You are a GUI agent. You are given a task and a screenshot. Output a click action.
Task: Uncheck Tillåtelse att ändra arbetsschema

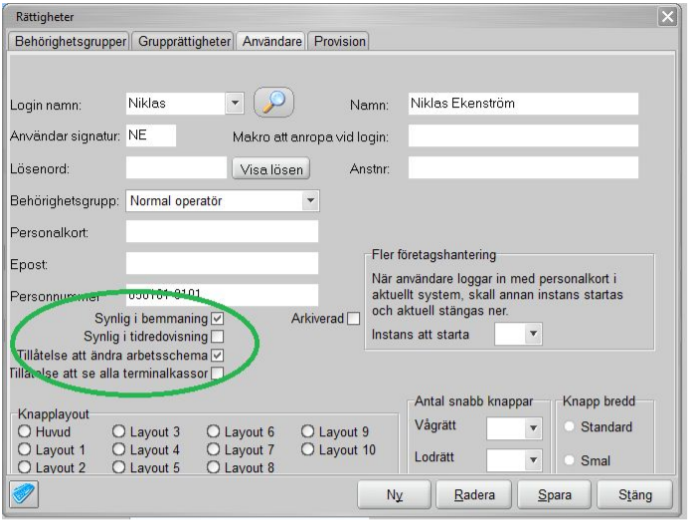217,355
